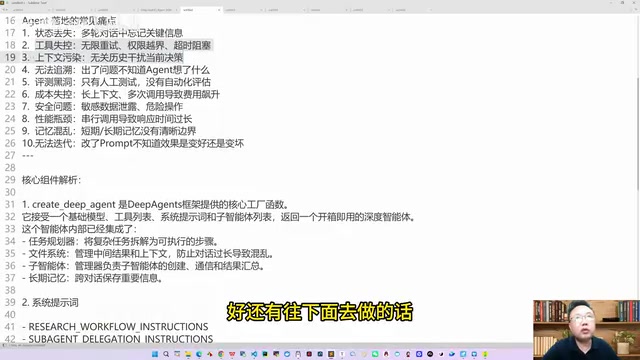Click the 'Agent 落地的常见痛点' heading line
This screenshot has height=360, width=640.
(x=69, y=21)
